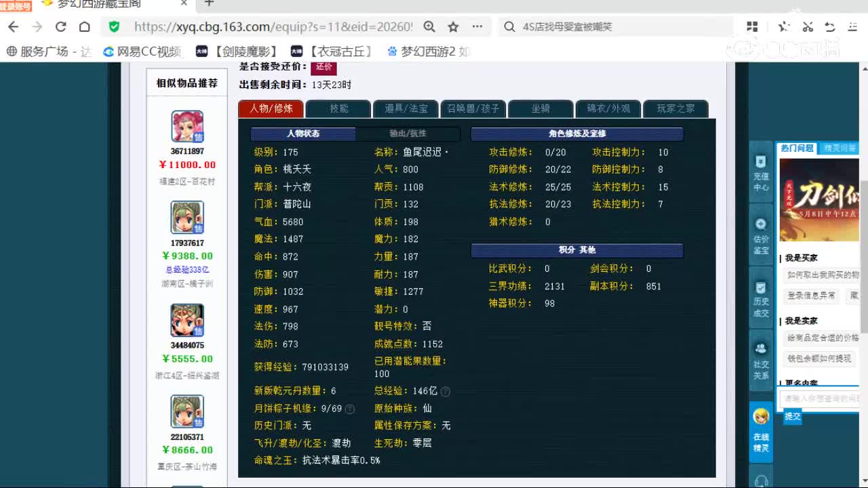Open 历史成交 sidebar icon

761,298
